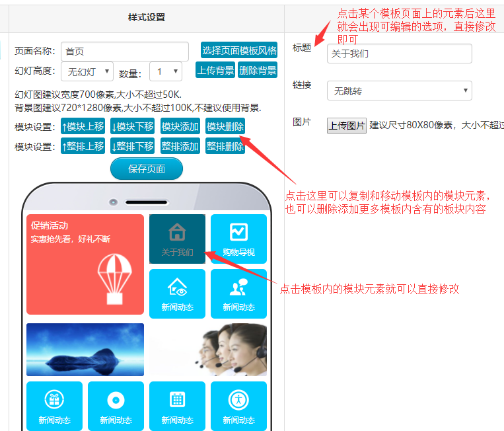Click the 上传图片 file button

346,125
